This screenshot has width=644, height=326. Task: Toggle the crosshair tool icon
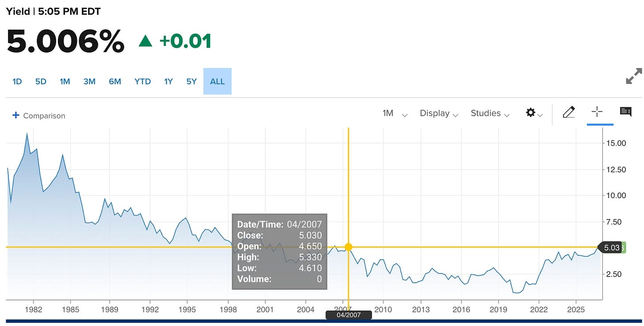(x=597, y=112)
